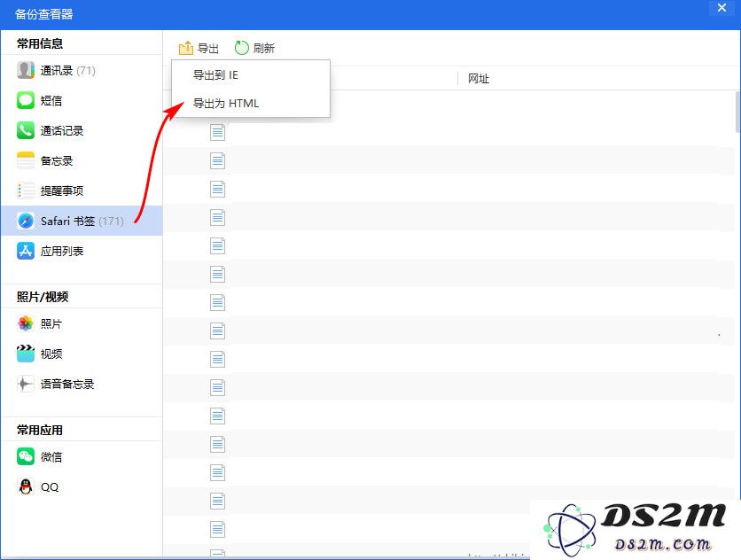The image size is (741, 560).
Task: Click the green 刷新 refresh icon
Action: pyautogui.click(x=241, y=48)
